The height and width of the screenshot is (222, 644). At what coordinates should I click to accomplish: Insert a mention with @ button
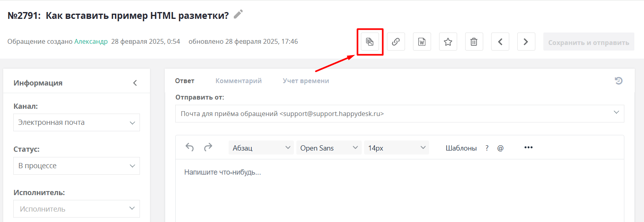[x=500, y=148]
